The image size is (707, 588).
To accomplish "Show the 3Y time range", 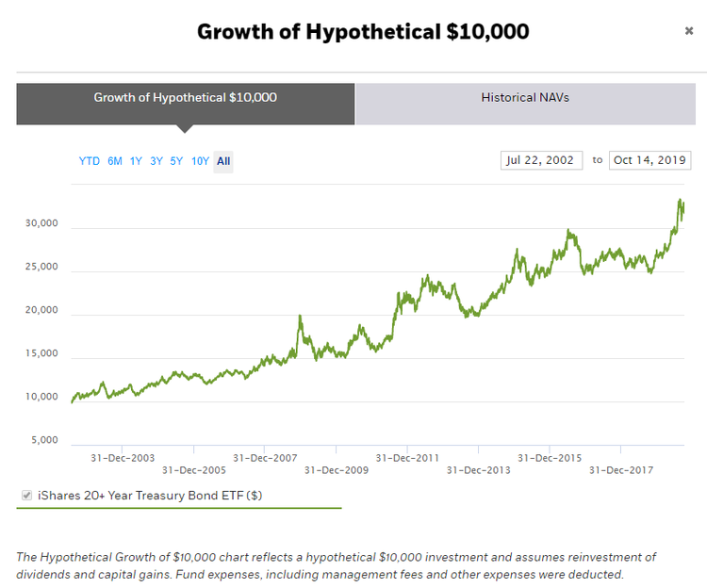I will (x=156, y=161).
